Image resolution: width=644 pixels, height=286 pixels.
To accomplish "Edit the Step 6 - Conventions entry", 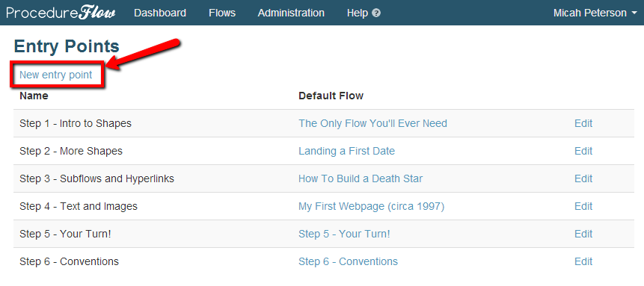I will 583,261.
